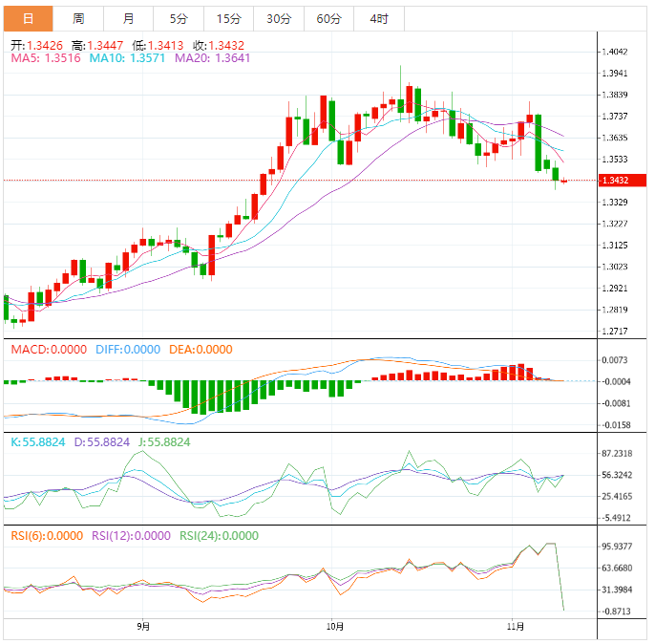Click the 9月 date axis label
This screenshot has height=644, width=655.
(143, 627)
